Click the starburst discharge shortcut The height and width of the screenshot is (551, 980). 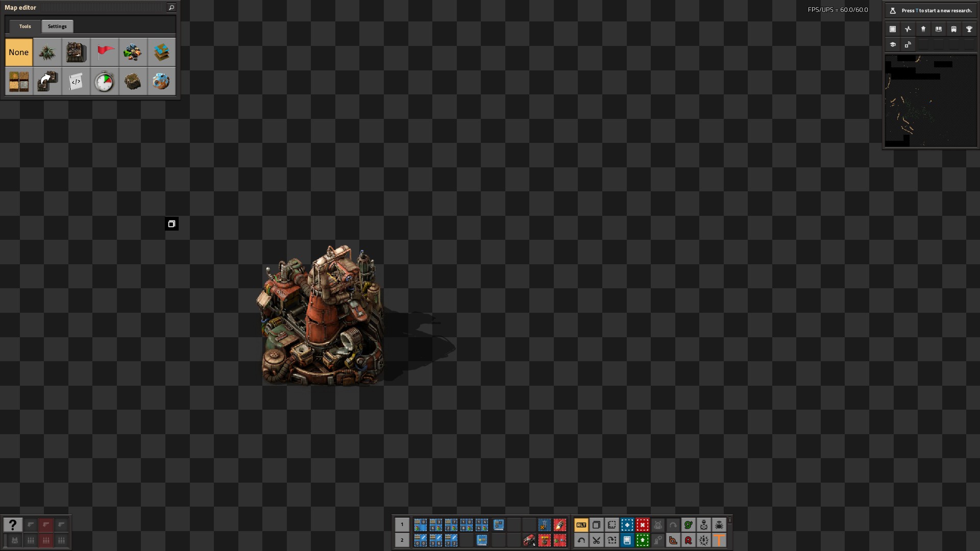[704, 540]
